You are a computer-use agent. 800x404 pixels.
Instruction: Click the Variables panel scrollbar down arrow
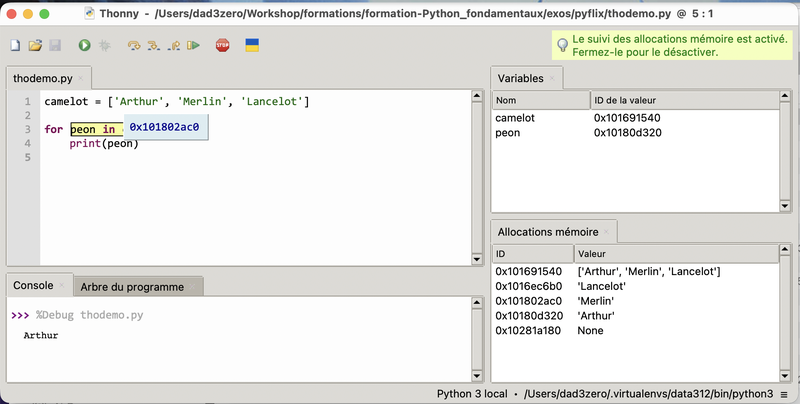[785, 206]
